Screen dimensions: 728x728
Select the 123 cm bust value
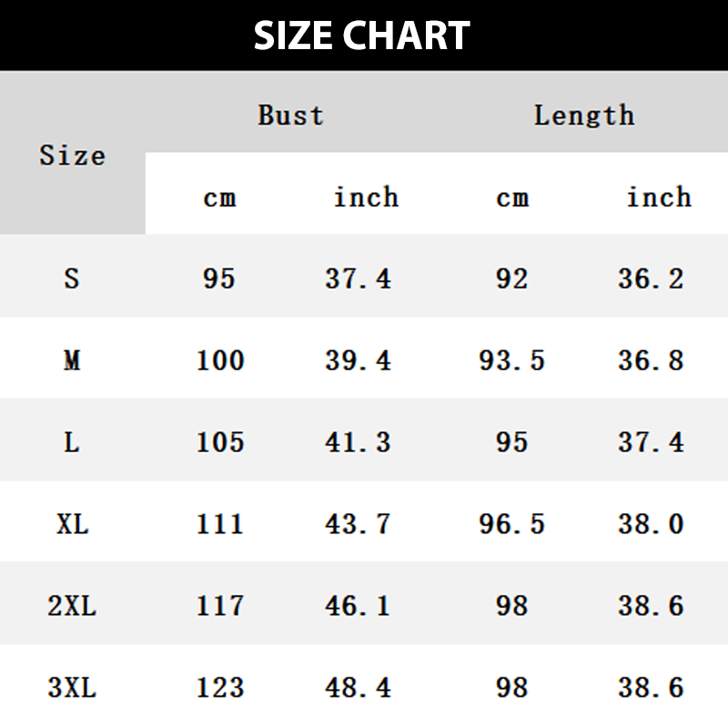220,688
